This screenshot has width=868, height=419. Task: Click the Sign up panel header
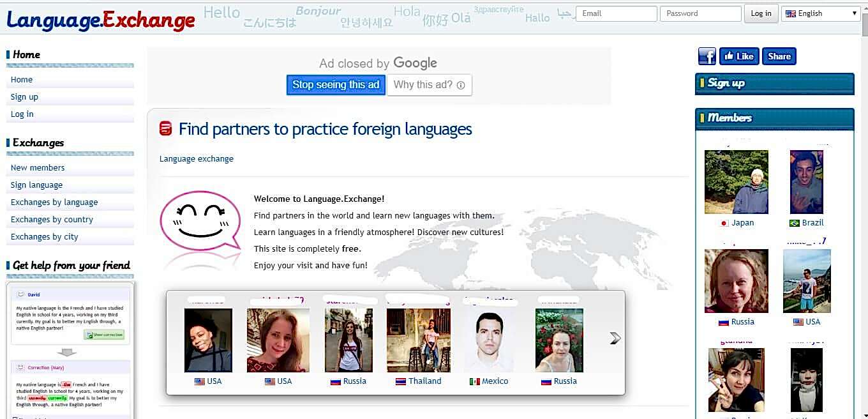click(774, 84)
